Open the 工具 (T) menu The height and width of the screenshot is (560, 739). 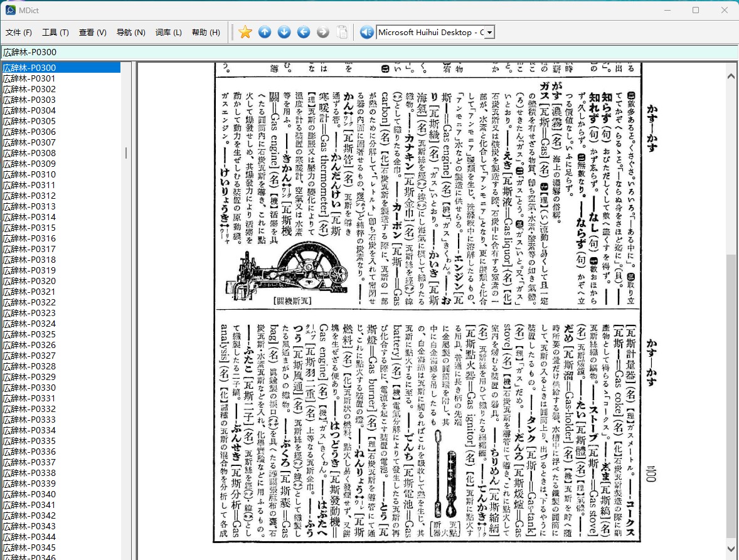point(55,33)
